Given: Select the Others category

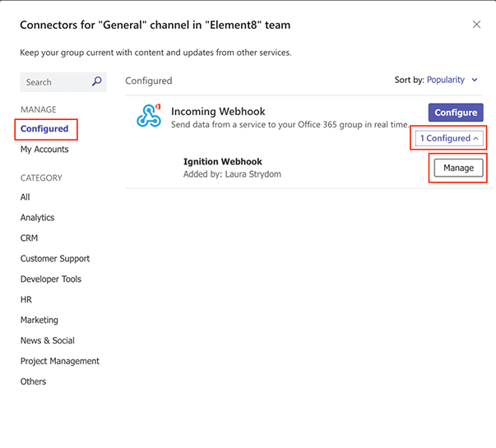Looking at the screenshot, I should [x=33, y=381].
